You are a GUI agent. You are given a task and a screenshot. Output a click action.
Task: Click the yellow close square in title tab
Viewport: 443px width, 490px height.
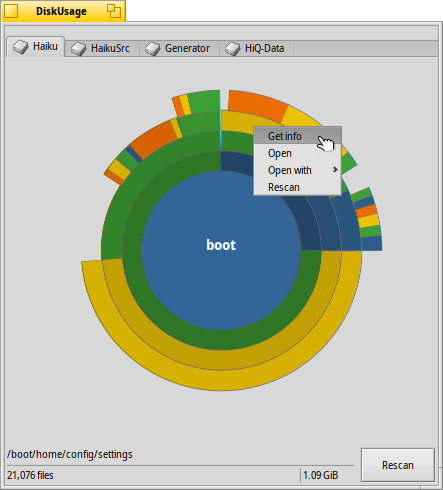coord(11,11)
